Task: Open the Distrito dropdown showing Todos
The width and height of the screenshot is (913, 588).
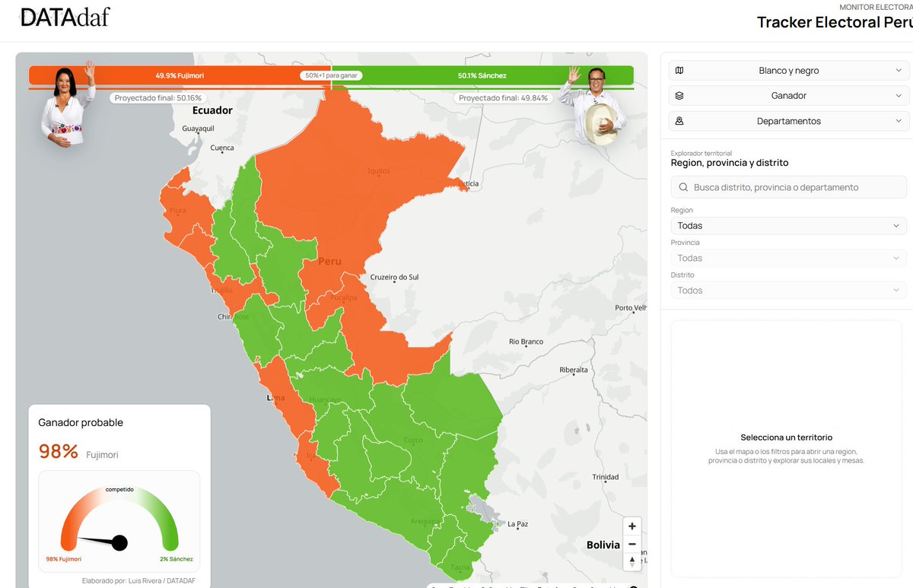Action: [789, 291]
